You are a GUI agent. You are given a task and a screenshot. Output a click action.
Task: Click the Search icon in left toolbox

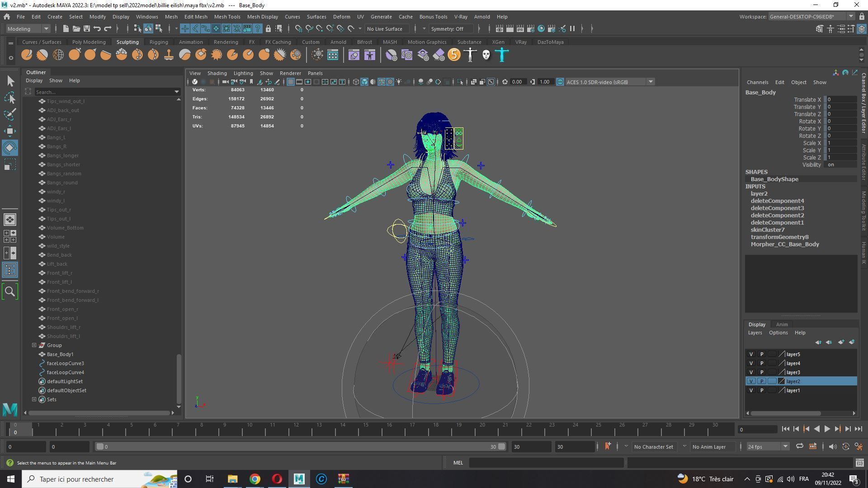pos(10,292)
